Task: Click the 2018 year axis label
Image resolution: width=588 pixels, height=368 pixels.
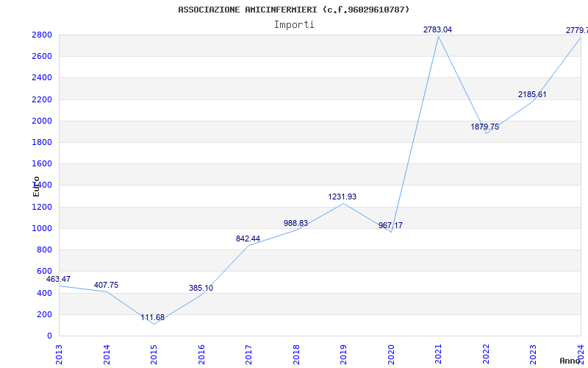Action: pos(296,355)
